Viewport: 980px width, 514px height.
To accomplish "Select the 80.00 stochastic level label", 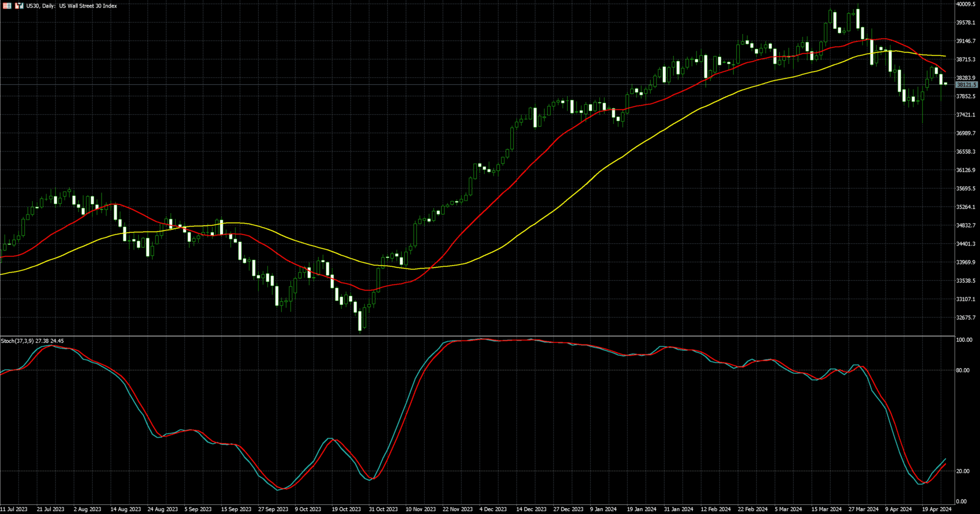I will click(x=963, y=371).
